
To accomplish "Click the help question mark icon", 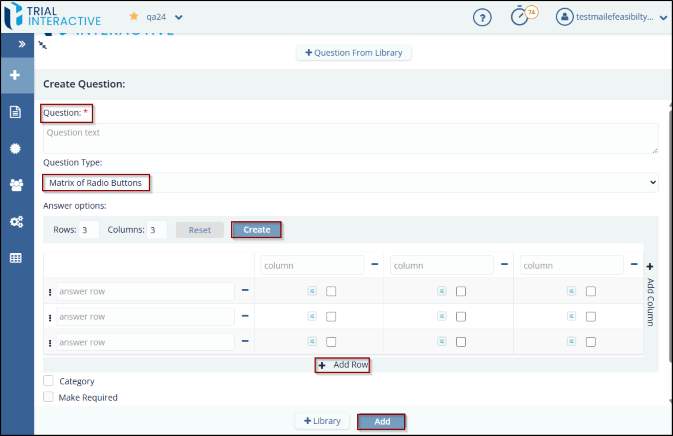I will click(482, 17).
